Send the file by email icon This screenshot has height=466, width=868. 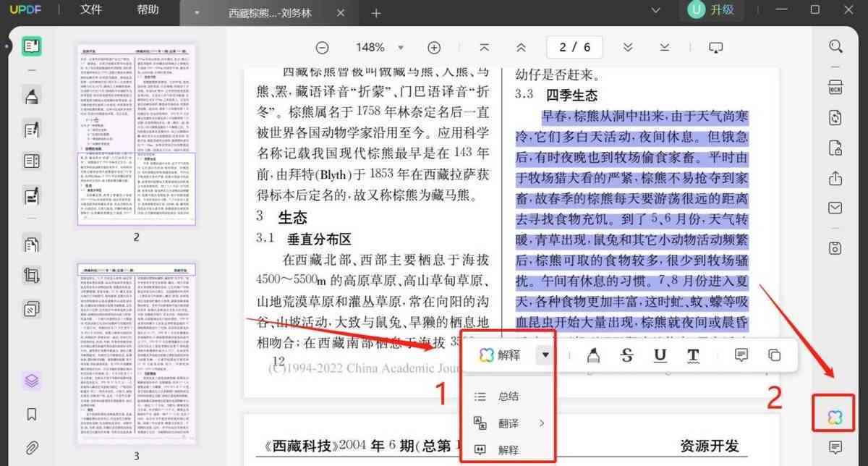(x=835, y=208)
